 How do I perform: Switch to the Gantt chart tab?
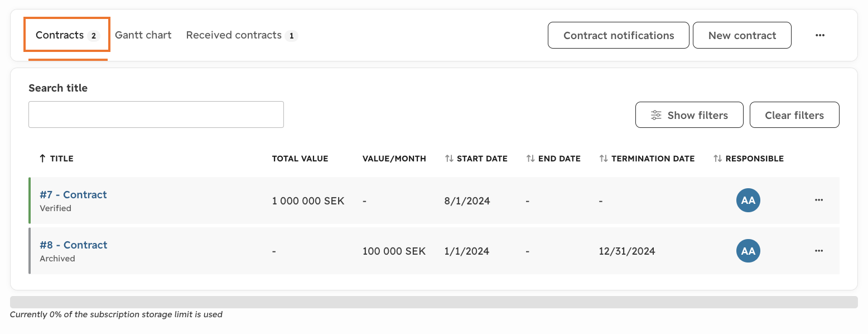point(143,35)
